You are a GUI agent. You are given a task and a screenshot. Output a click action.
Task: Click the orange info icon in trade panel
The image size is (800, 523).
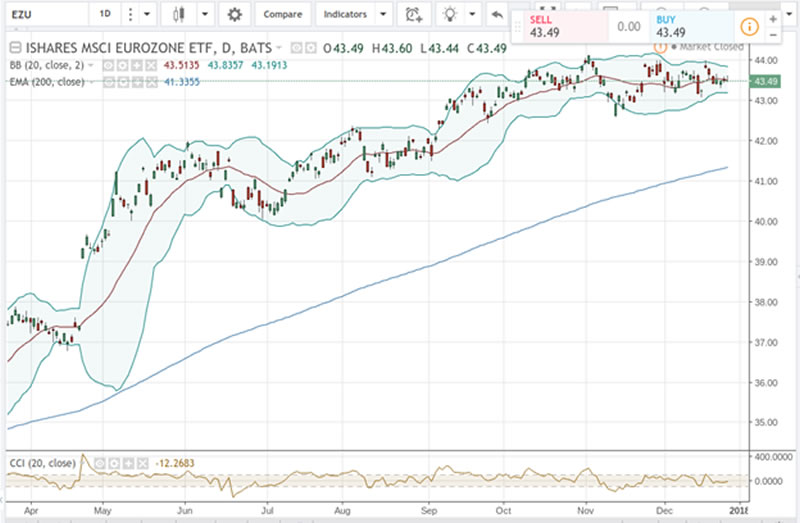[x=748, y=27]
